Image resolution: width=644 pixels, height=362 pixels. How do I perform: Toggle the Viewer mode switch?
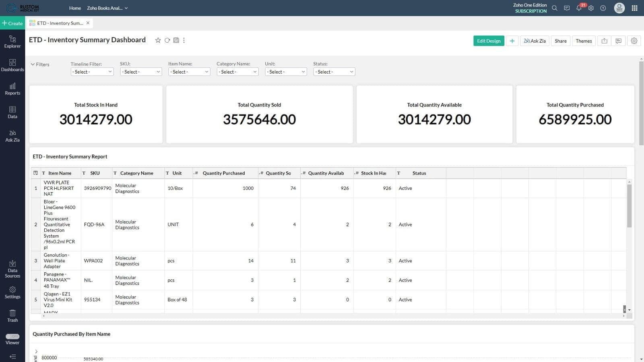tap(12, 336)
